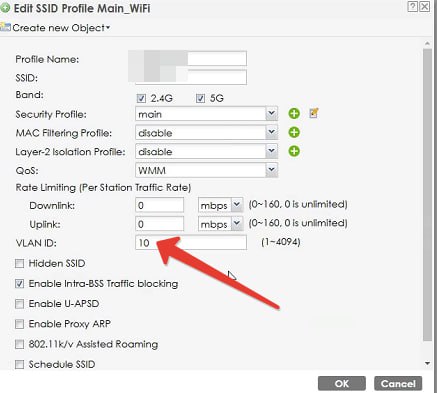Viewport: 437px width, 393px height.
Task: Open the Layer-2 Isolation Profile dropdown
Action: [271, 151]
